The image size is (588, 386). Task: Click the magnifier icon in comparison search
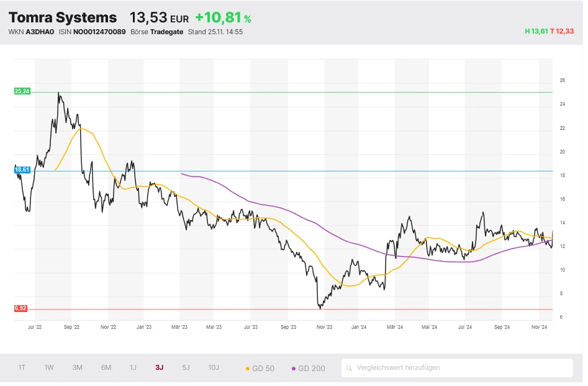(350, 368)
